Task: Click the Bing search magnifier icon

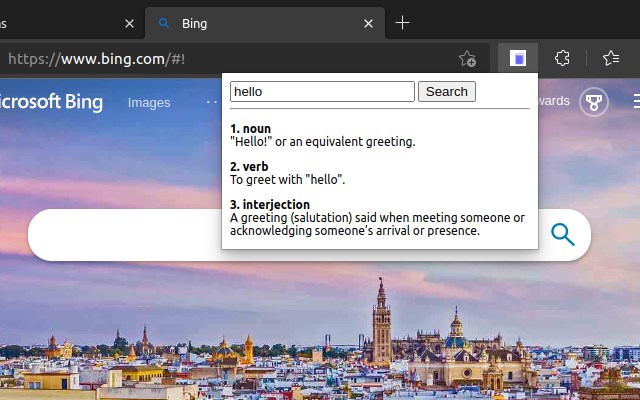Action: point(563,235)
